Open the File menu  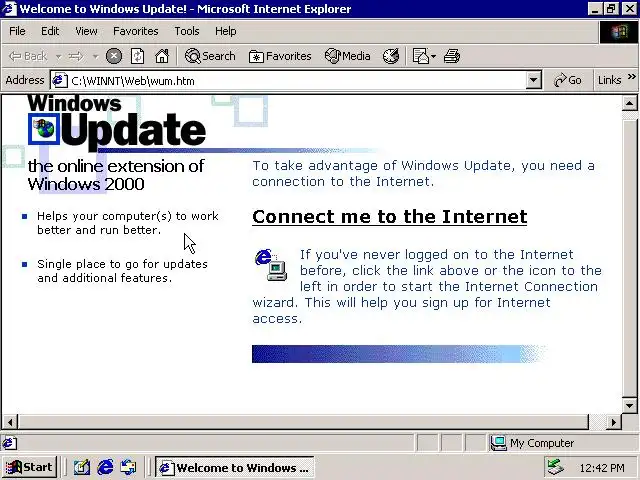tap(17, 31)
